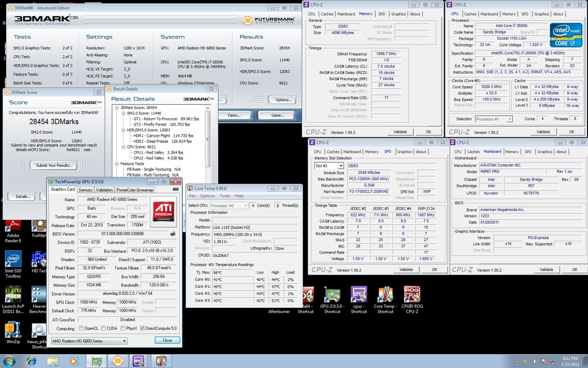Click the GPU-Z screenshot camera icon

(176, 189)
